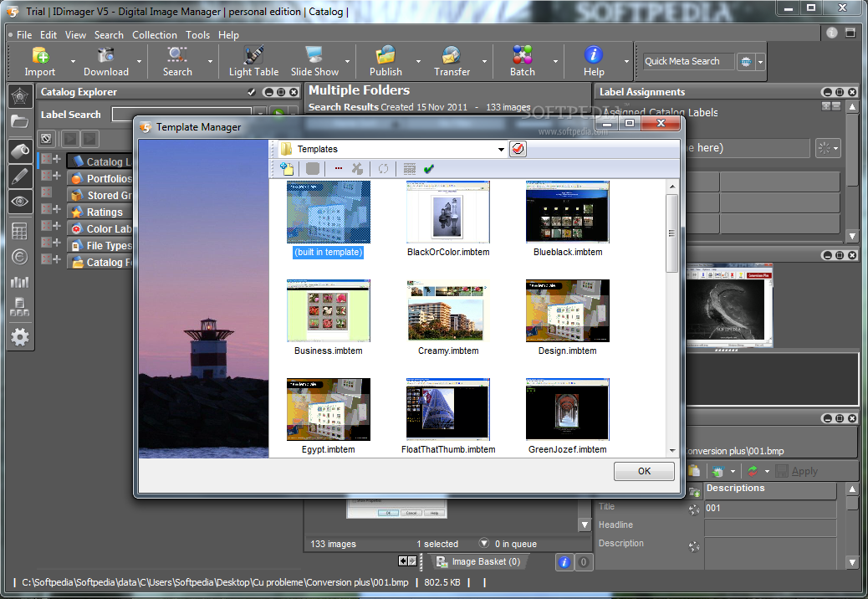Open the gear settings sidebar icon

pyautogui.click(x=20, y=337)
